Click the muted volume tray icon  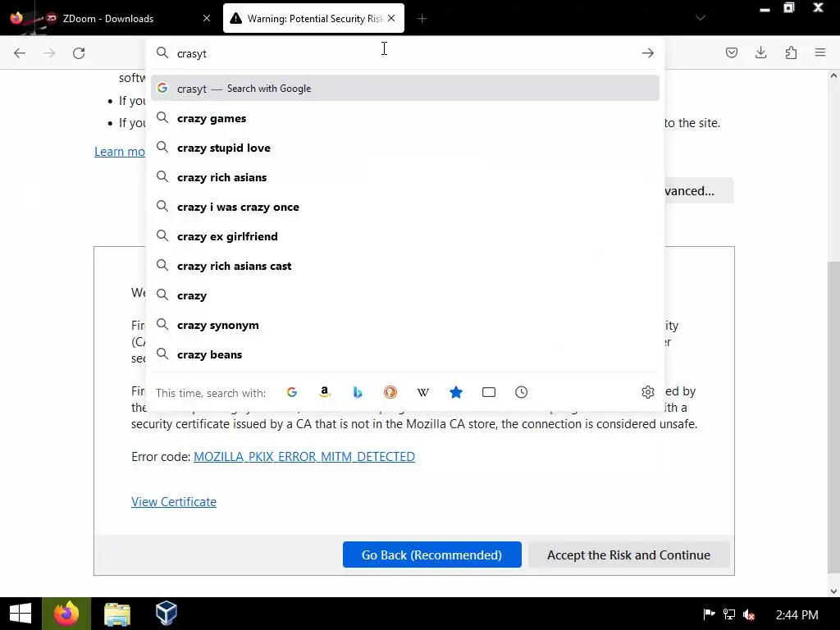pos(749,614)
